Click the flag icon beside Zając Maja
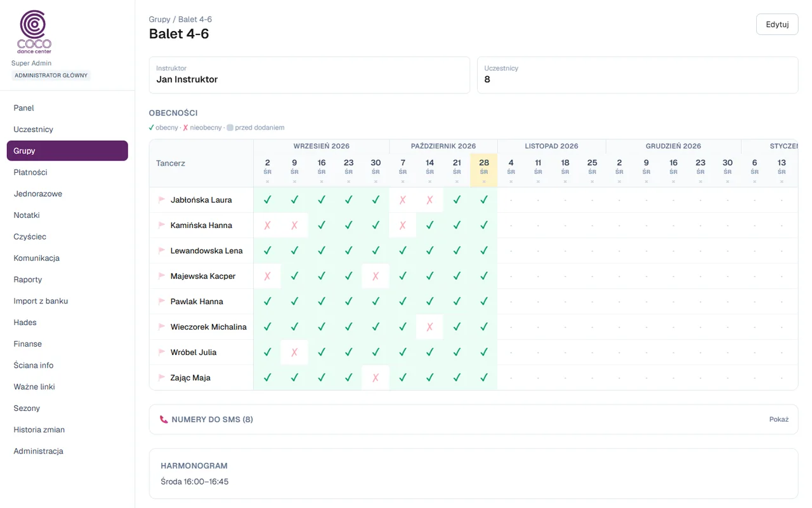Screen dimensions: 812x508 (x=162, y=378)
